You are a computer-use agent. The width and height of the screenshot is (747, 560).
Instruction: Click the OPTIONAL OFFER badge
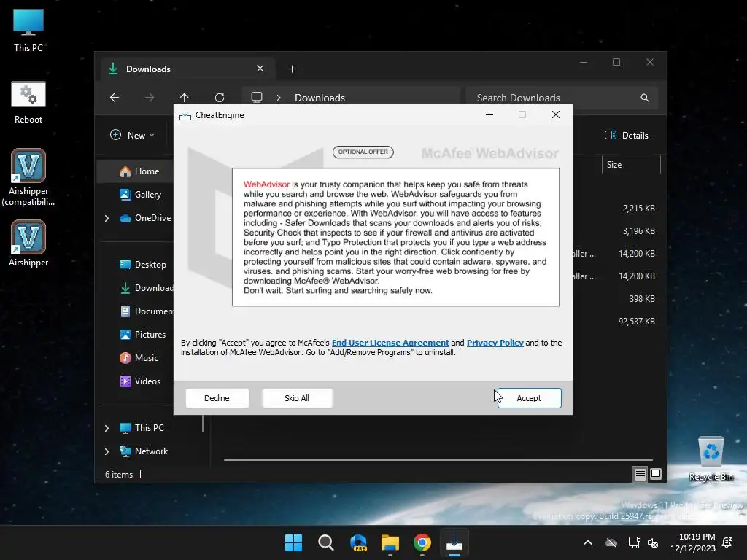(363, 152)
